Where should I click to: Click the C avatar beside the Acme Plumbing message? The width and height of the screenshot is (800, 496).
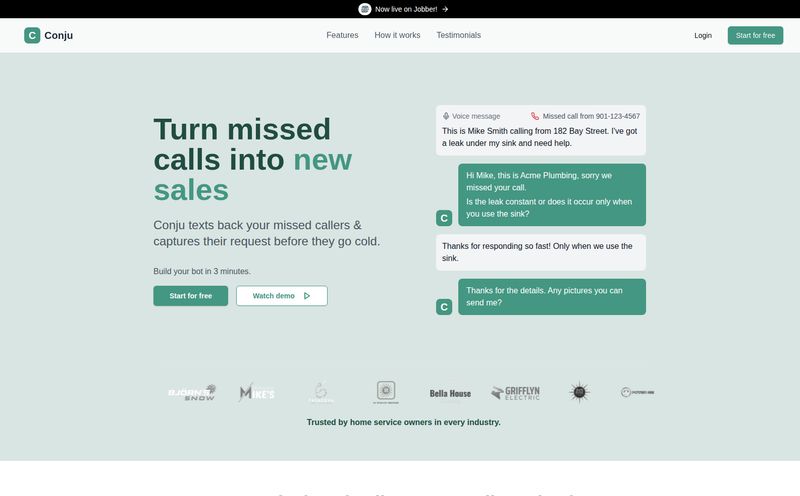[x=444, y=218]
